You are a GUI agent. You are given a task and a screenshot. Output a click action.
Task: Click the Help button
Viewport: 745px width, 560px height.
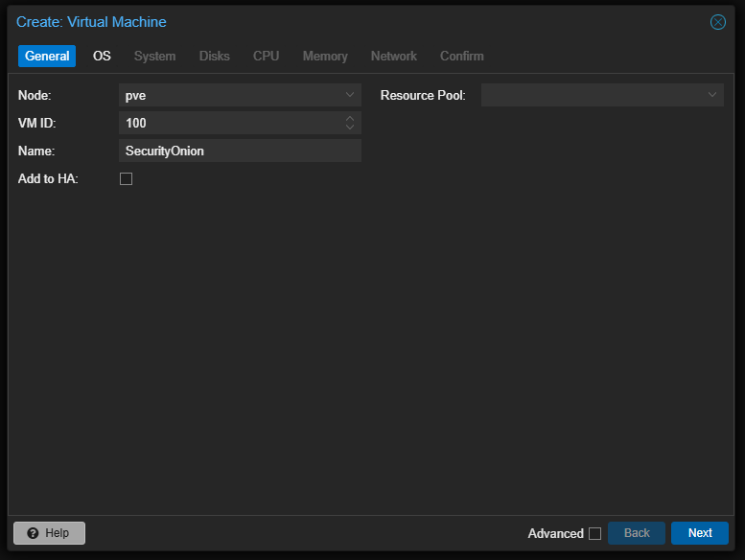(50, 533)
